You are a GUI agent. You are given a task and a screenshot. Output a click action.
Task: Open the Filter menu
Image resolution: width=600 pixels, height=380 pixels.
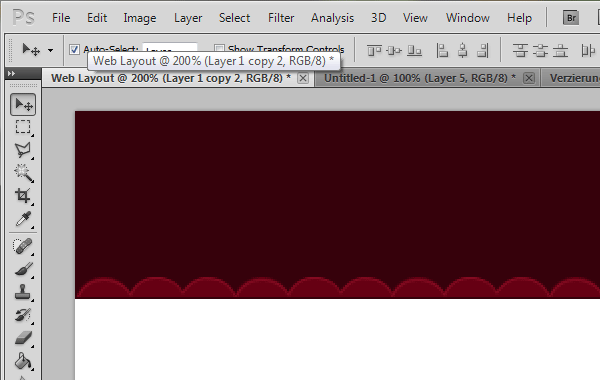(x=281, y=18)
